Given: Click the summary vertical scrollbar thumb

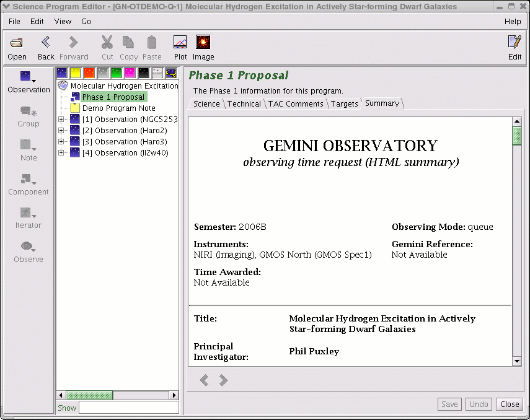Looking at the screenshot, I should [517, 136].
